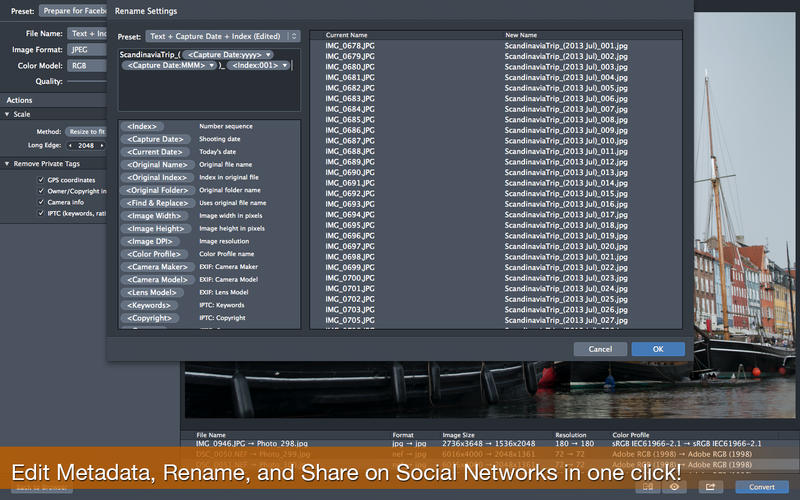The height and width of the screenshot is (500, 800).
Task: Cancel the Rename Settings dialog
Action: pyautogui.click(x=600, y=349)
